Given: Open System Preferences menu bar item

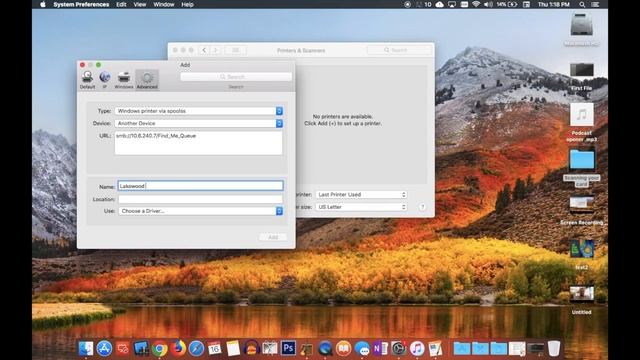Looking at the screenshot, I should pos(81,4).
